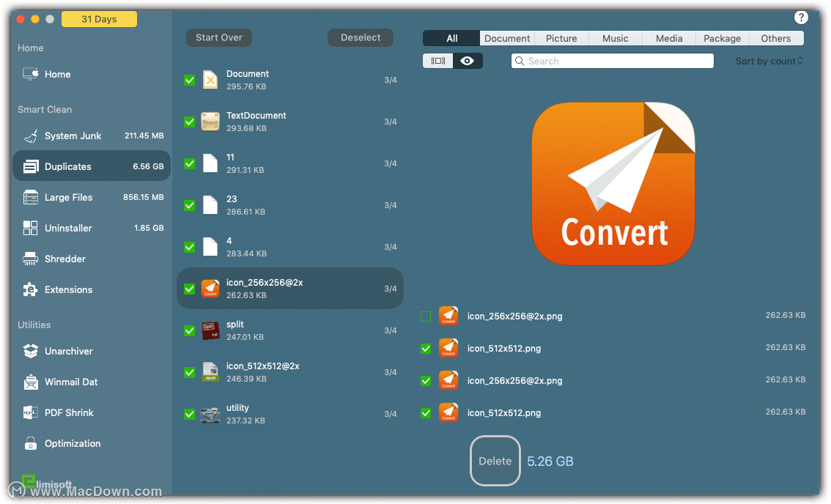Click the help question mark icon
Screen dimensions: 831x504
[801, 18]
